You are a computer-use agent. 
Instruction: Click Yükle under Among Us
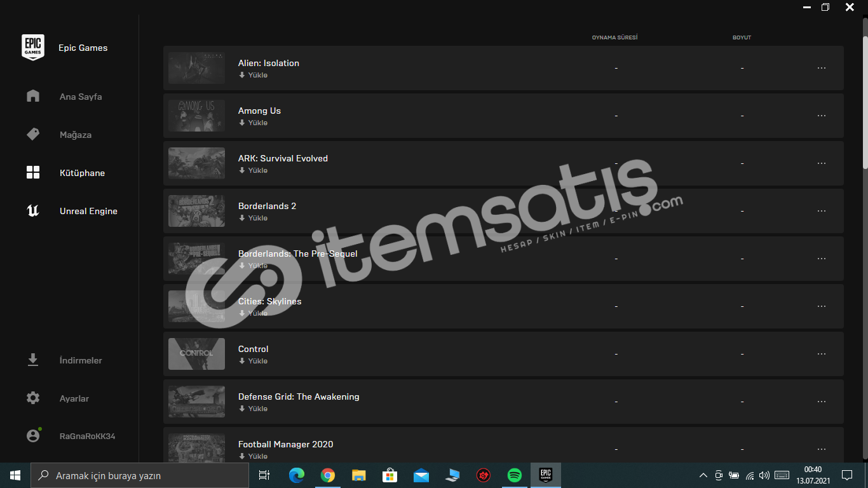point(253,123)
